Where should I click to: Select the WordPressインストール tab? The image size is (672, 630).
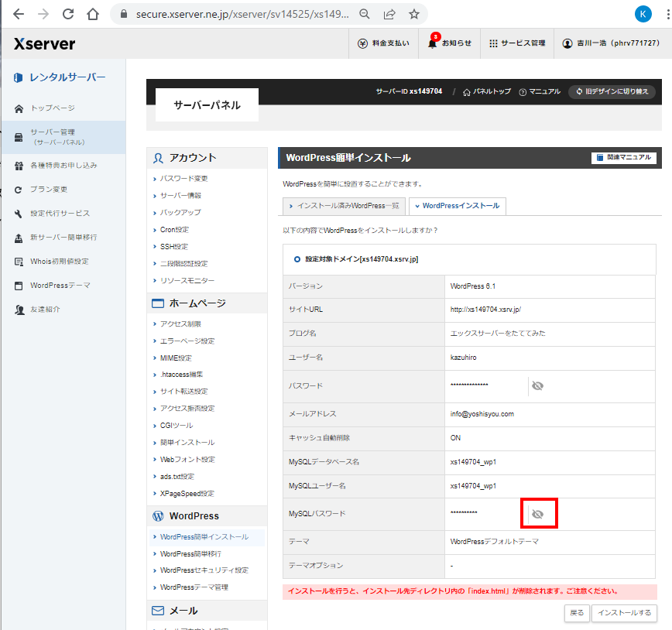457,206
